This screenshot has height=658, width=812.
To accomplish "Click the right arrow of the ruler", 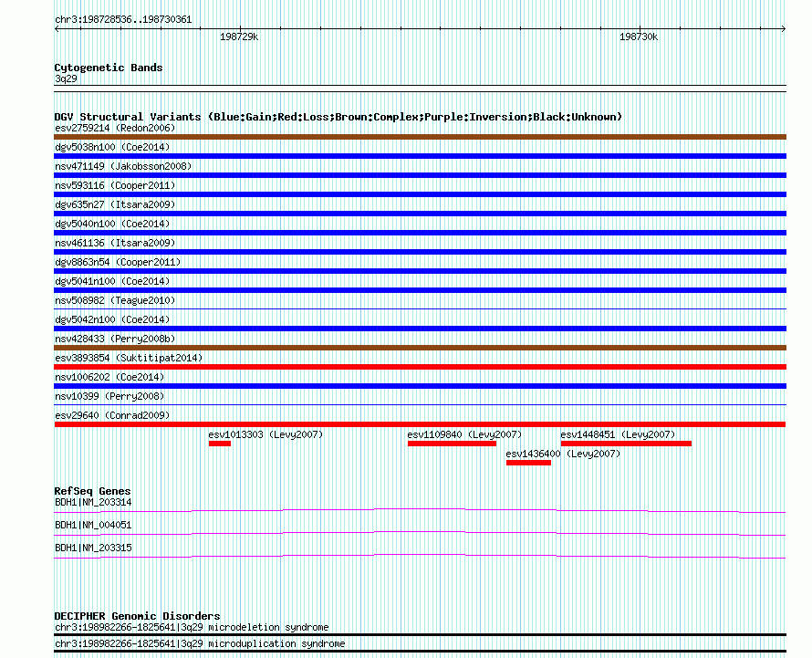I will tap(784, 29).
